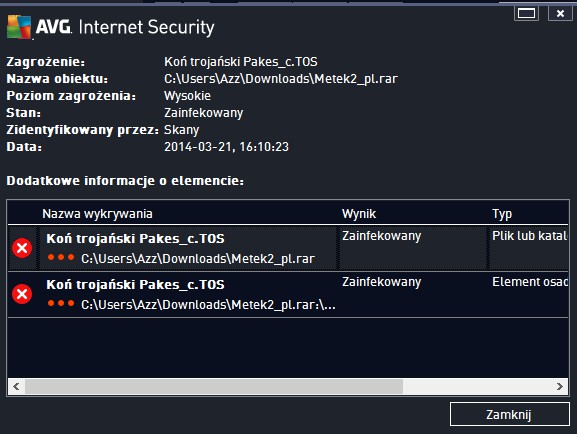Click the scrollbar right arrow
This screenshot has height=434, width=577.
click(x=560, y=387)
